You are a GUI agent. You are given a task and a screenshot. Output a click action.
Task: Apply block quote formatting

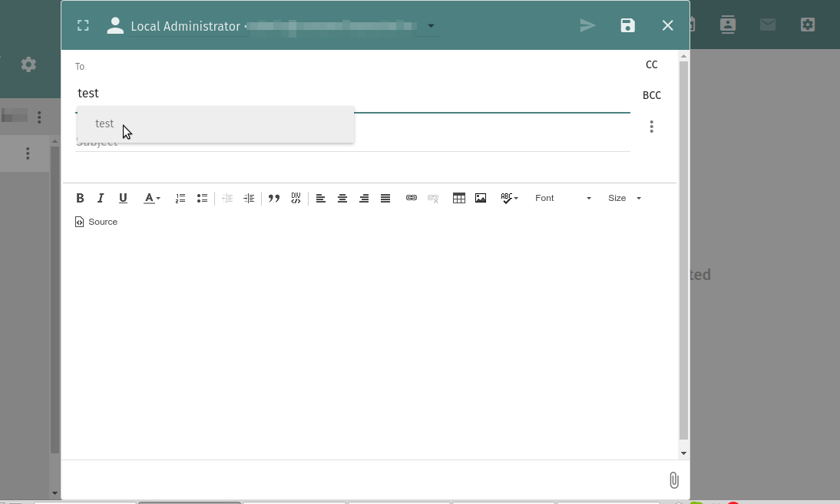pos(274,199)
